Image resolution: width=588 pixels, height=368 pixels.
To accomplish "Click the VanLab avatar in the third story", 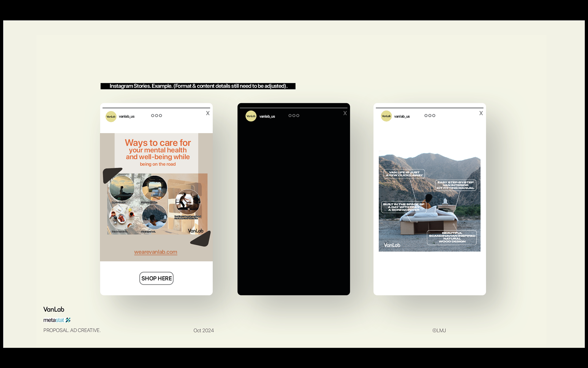I will (x=386, y=116).
